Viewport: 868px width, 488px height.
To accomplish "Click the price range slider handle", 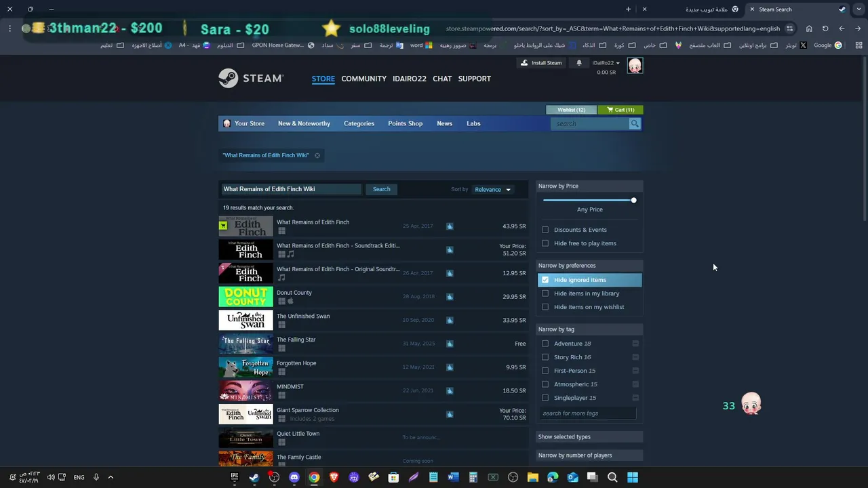I will 633,200.
